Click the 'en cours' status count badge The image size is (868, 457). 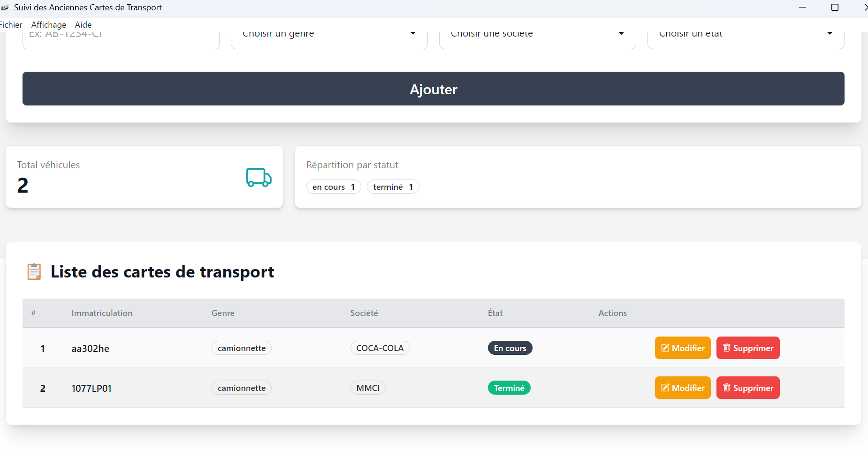pyautogui.click(x=334, y=187)
